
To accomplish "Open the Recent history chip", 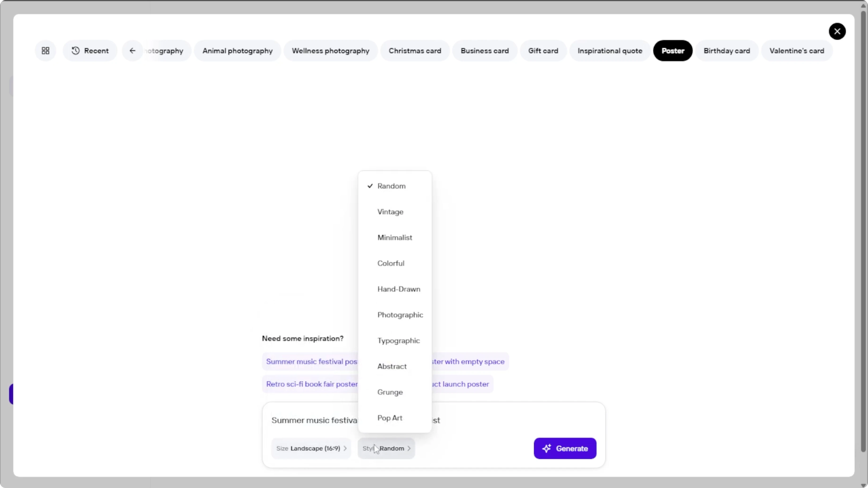I will [90, 50].
